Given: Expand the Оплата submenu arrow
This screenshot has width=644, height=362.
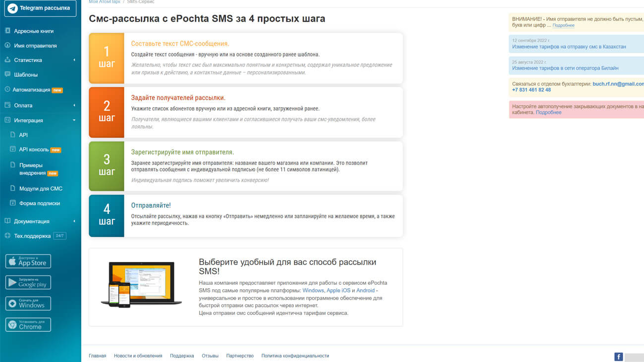Looking at the screenshot, I should 74,105.
